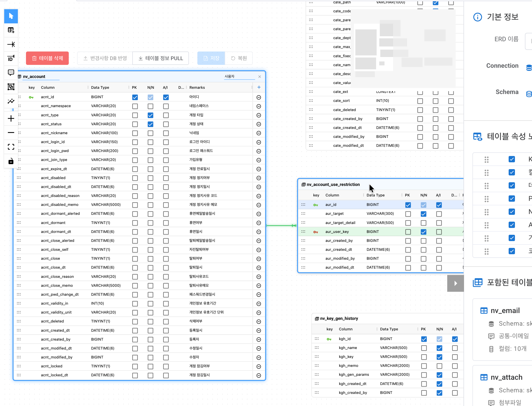This screenshot has width=532, height=406.
Task: Enable N/N checkbox for acnt_namespace
Action: click(150, 106)
